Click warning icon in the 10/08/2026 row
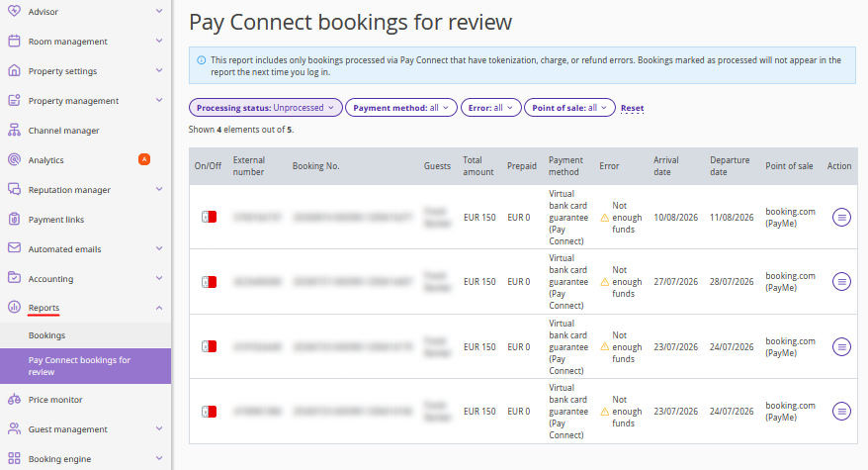 604,218
